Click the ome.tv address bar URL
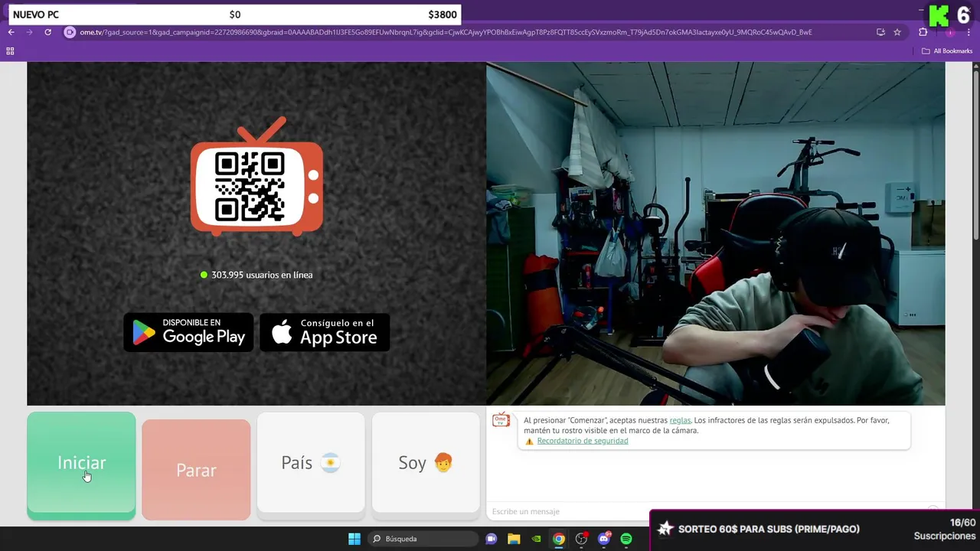Image resolution: width=980 pixels, height=551 pixels. (x=446, y=32)
